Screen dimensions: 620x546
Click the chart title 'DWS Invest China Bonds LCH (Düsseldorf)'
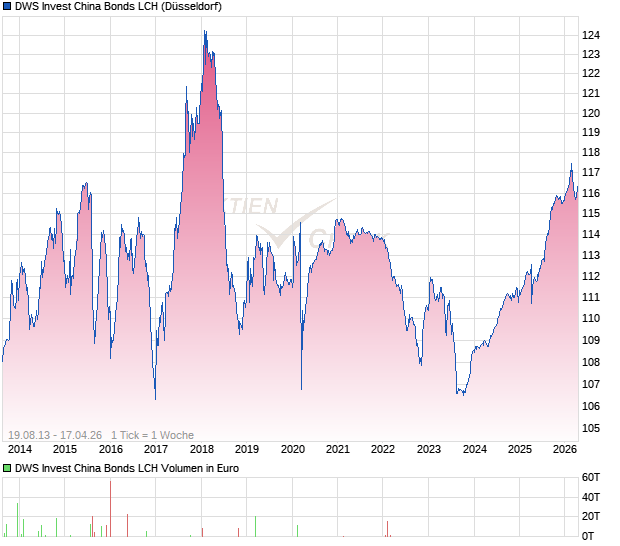click(118, 6)
